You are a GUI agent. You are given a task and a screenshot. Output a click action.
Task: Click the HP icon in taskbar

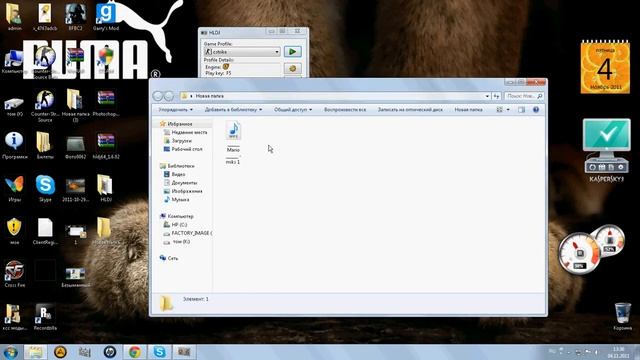tap(110, 352)
